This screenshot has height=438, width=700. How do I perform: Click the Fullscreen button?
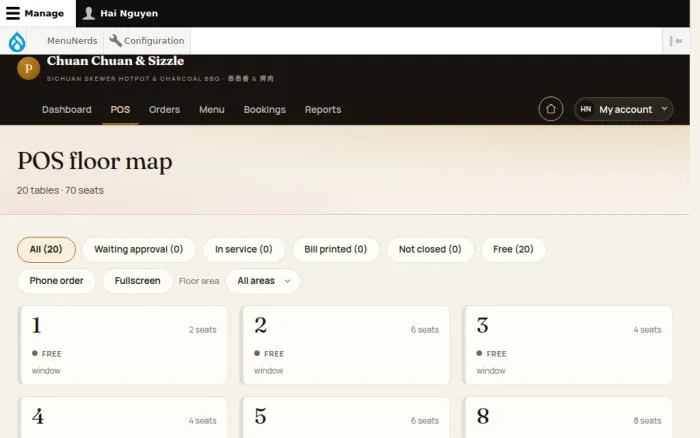[x=138, y=281]
